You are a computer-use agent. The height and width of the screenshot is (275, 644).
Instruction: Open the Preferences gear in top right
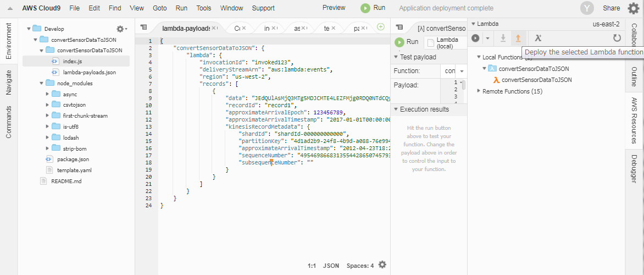coord(634,8)
